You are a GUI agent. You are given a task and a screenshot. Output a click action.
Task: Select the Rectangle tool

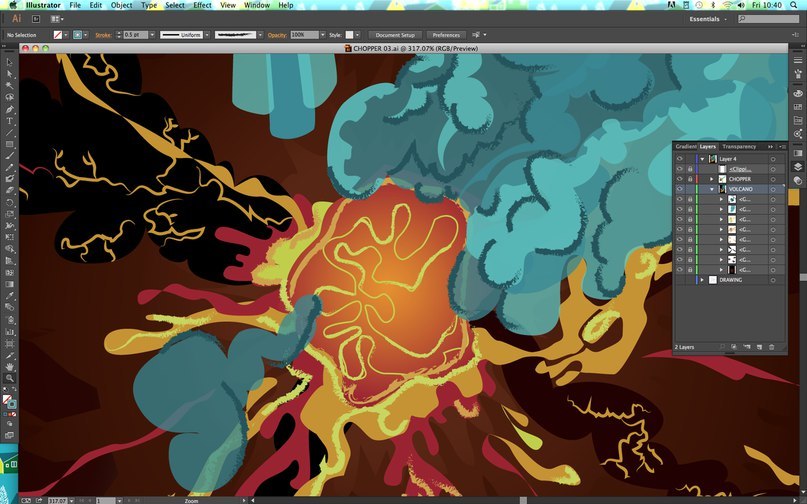[9, 144]
